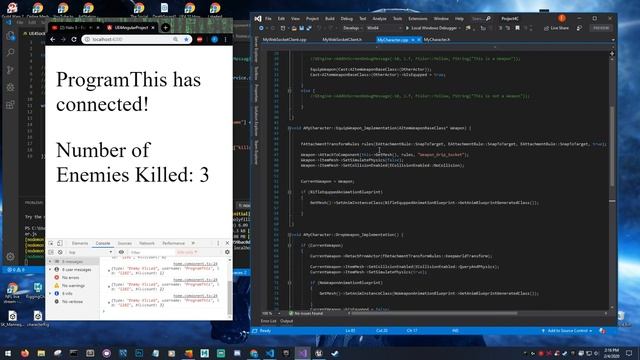Open the Extensions menu in Visual Studio
Image resolution: width=640 pixels, height=360 pixels.
click(418, 19)
